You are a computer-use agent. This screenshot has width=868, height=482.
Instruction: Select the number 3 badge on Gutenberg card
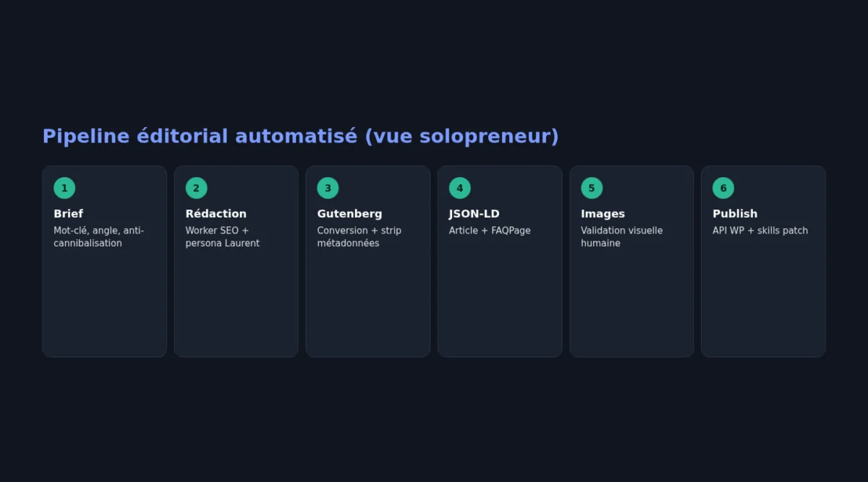pyautogui.click(x=328, y=188)
